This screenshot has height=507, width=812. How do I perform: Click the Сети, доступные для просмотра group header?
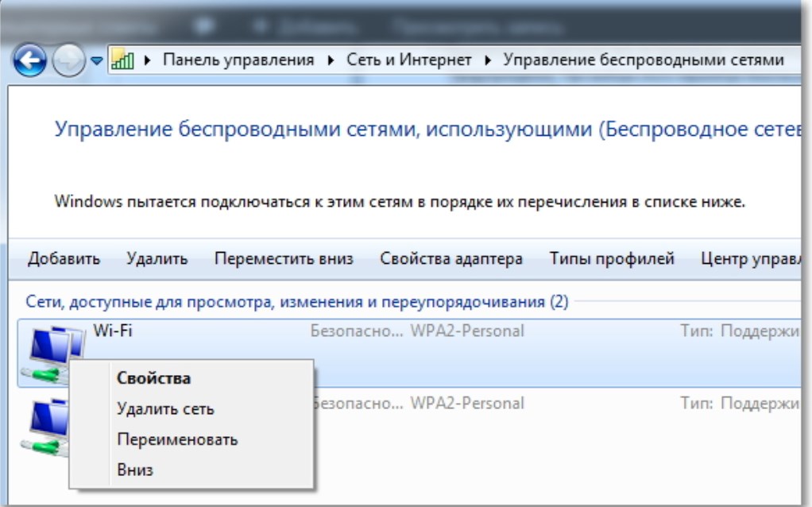(x=296, y=301)
